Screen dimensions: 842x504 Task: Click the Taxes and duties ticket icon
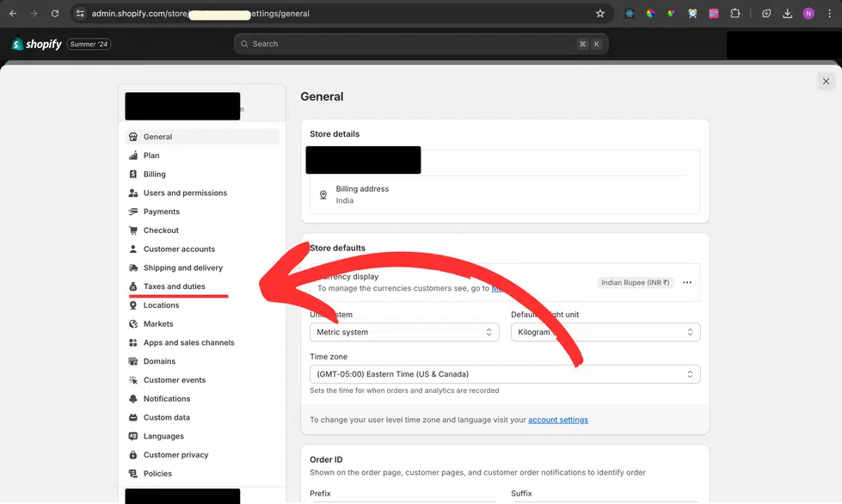(x=134, y=286)
